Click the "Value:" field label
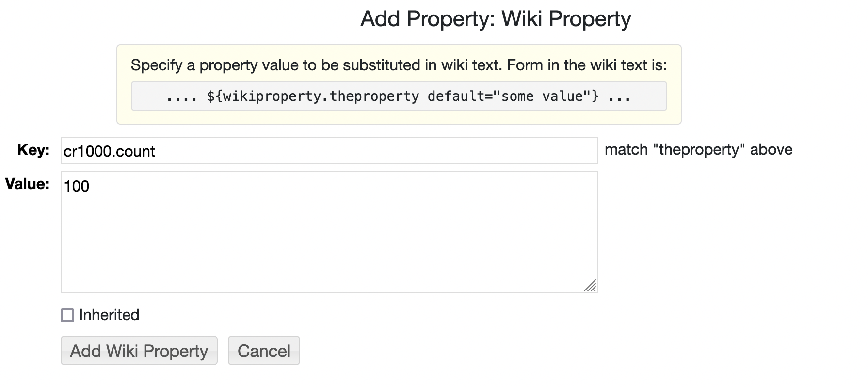Viewport: 868px width, 387px height. click(27, 184)
